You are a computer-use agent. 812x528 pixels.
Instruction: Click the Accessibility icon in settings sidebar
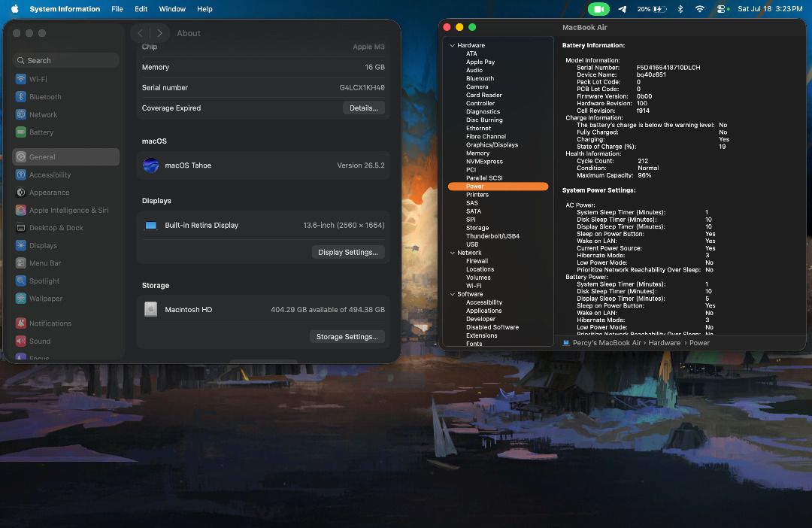[x=21, y=174]
